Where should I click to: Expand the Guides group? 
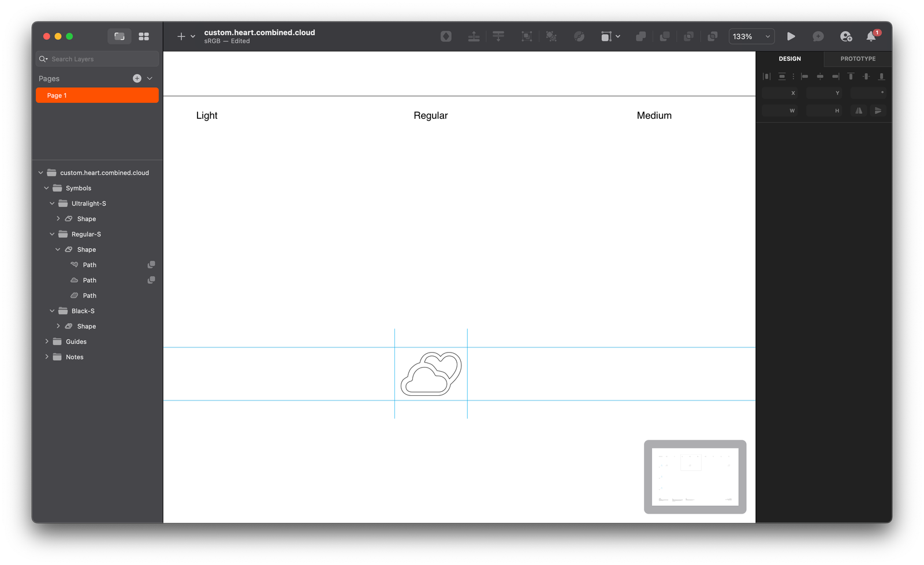47,341
